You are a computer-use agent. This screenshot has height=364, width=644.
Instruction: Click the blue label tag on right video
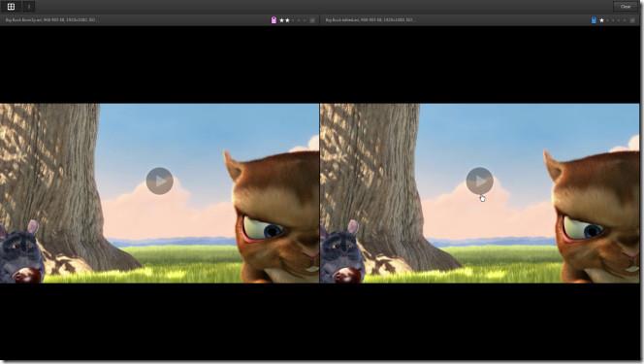[x=594, y=19]
